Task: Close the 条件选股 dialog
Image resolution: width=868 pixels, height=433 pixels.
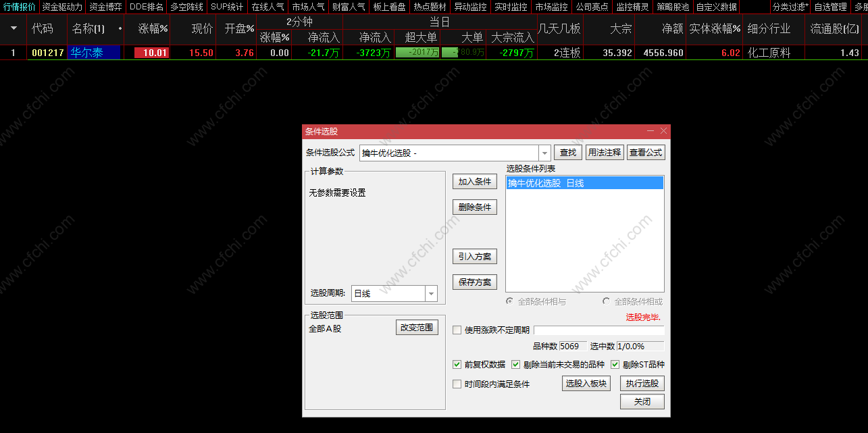Action: (664, 131)
